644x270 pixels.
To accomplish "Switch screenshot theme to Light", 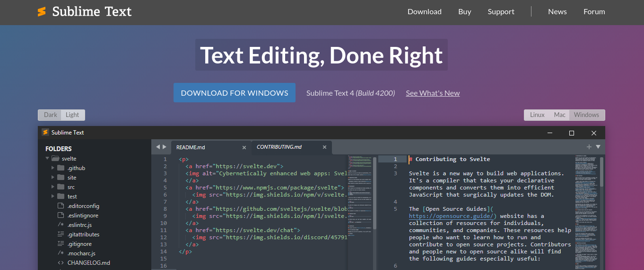I will 72,115.
